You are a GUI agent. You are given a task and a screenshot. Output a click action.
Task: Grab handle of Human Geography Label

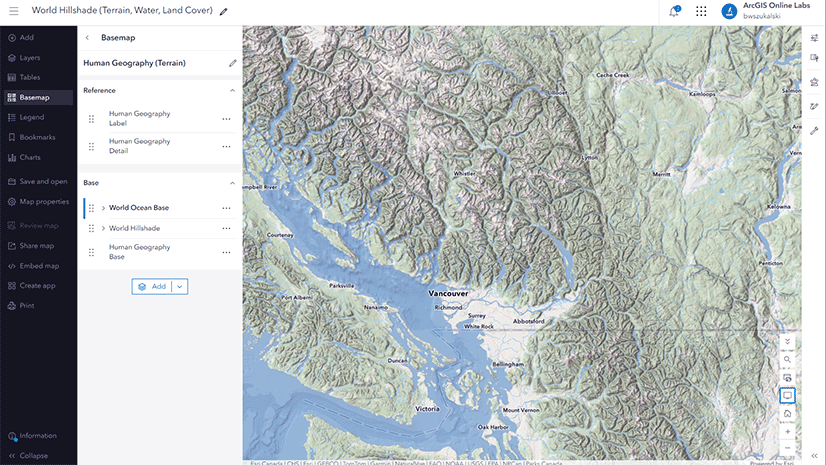[x=91, y=119]
